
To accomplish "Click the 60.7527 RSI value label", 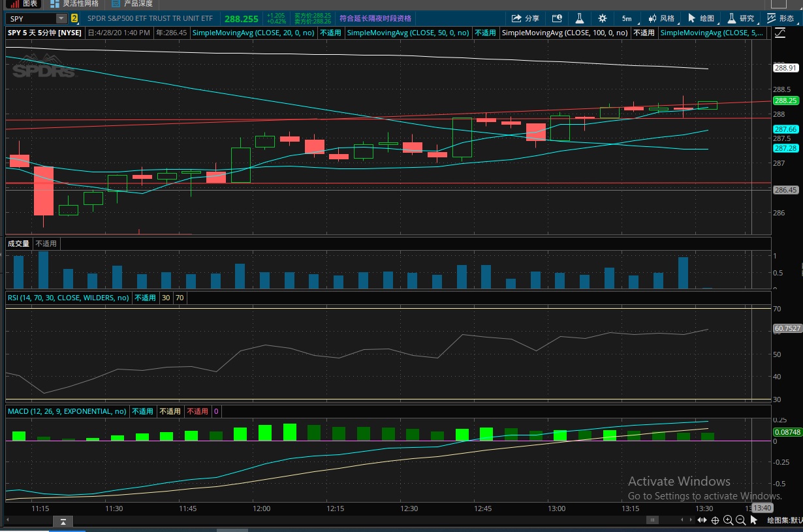I will click(x=787, y=328).
